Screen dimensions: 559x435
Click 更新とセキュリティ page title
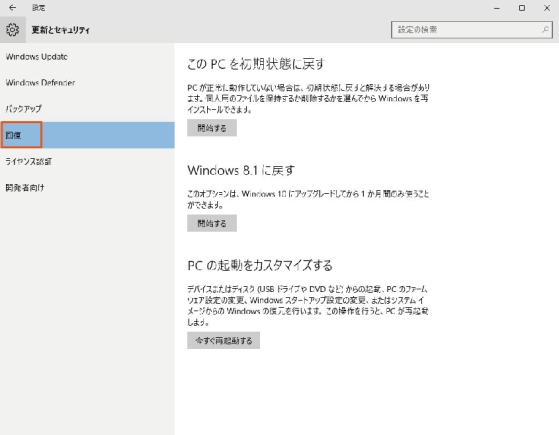click(61, 30)
